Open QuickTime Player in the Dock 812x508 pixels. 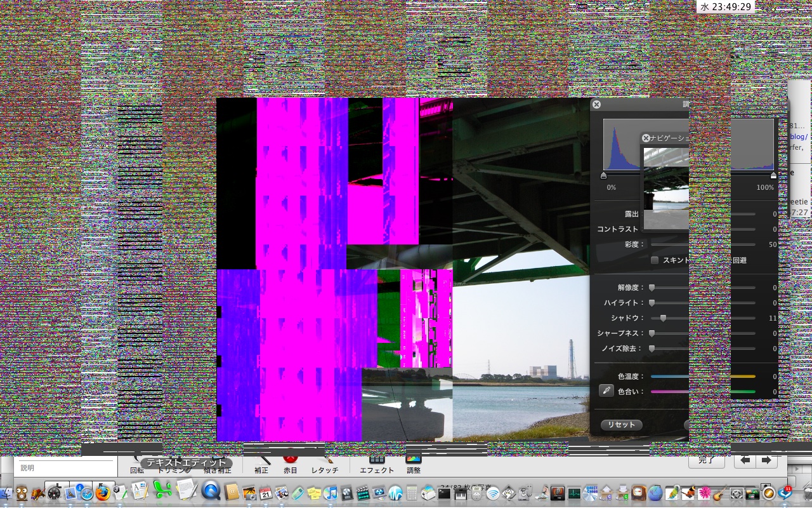211,491
